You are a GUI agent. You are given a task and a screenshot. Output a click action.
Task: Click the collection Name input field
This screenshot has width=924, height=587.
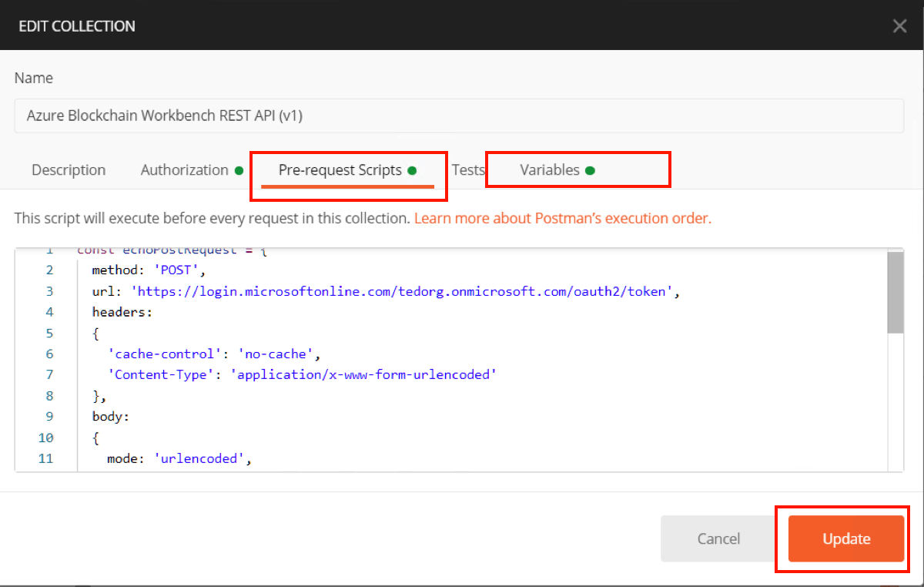[459, 116]
